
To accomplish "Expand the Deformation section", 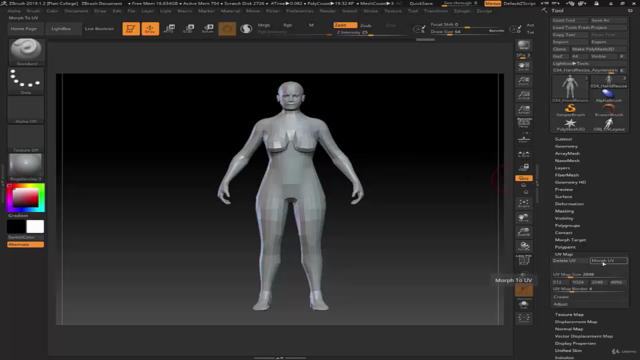I will click(569, 204).
